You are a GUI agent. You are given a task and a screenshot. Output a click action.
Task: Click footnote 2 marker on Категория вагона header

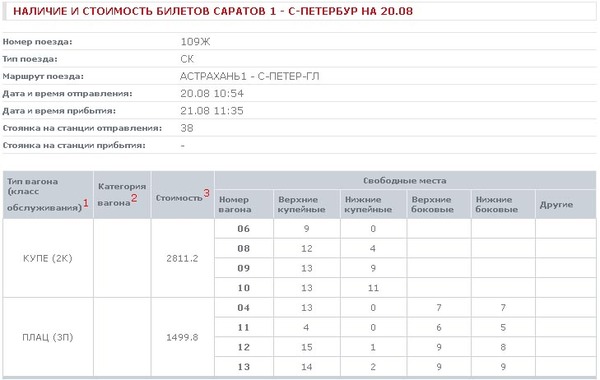134,198
